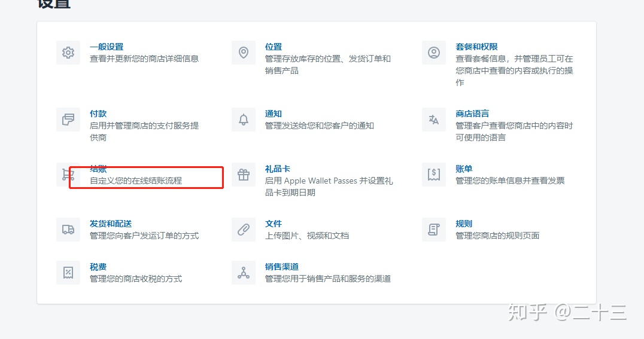This screenshot has width=644, height=339.
Task: Click the user account icon for 套餐和权限
Action: pyautogui.click(x=434, y=53)
